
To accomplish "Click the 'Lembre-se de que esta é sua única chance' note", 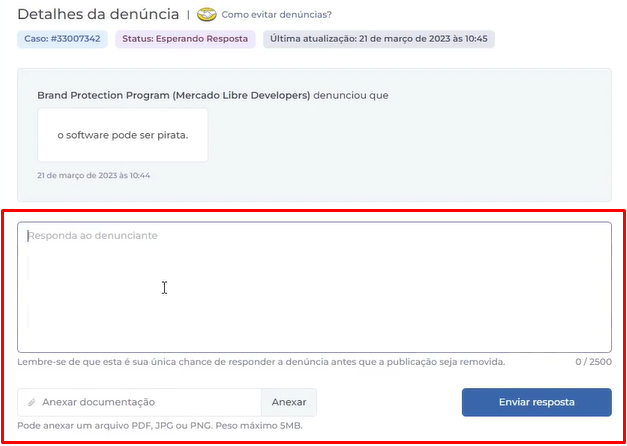I will (x=261, y=362).
